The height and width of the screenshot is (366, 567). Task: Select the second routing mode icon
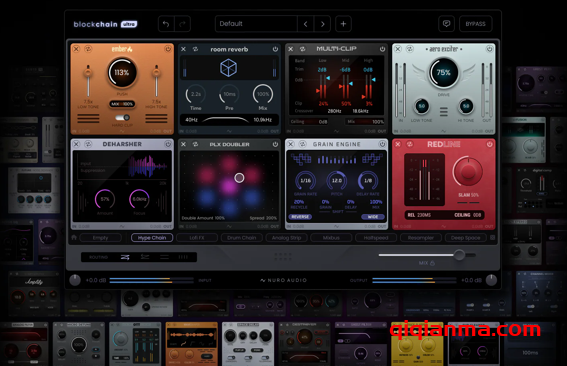point(145,257)
